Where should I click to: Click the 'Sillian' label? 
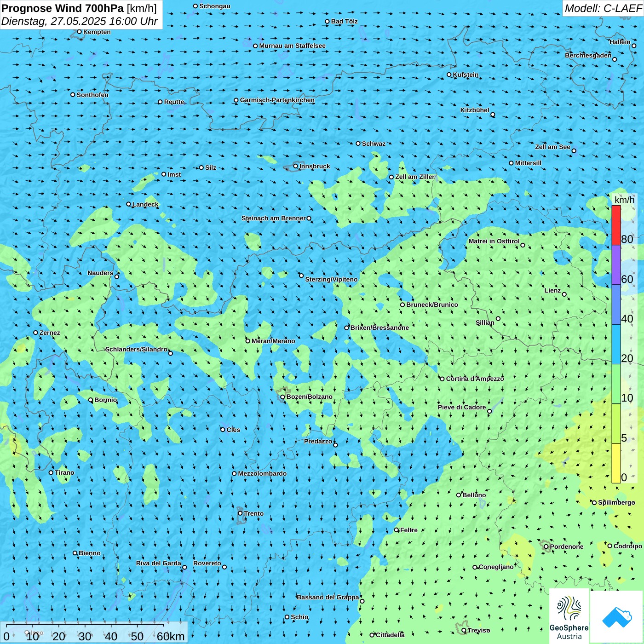[485, 322]
